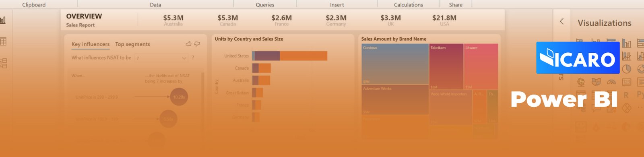Click the 10.20x influencer bubble
Viewport: 644px width, 157px height.
[179, 97]
